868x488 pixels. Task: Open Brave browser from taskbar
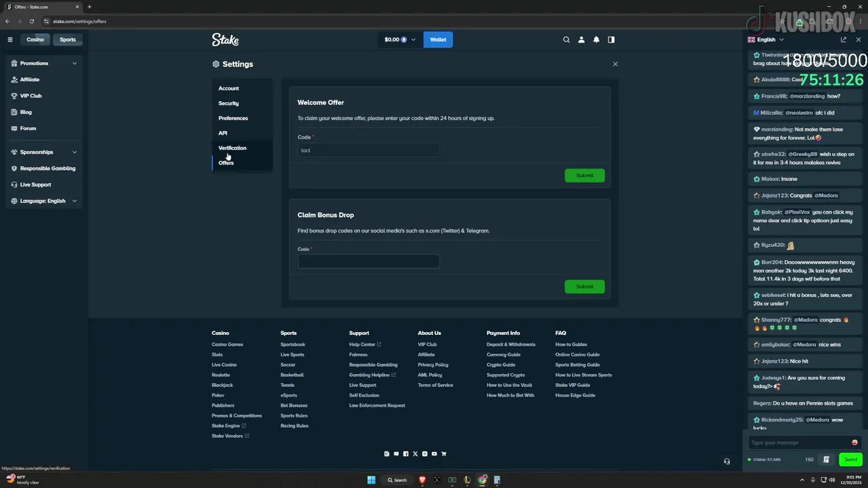[x=422, y=480]
